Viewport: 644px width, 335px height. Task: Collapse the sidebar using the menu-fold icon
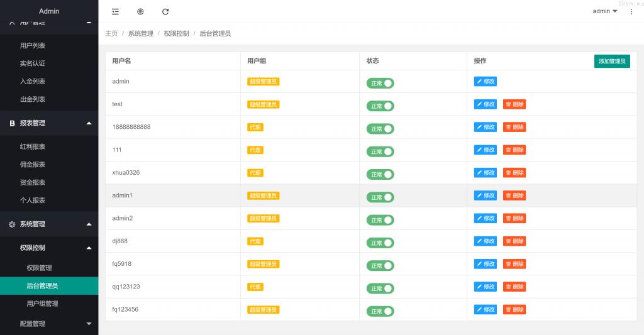pos(115,11)
